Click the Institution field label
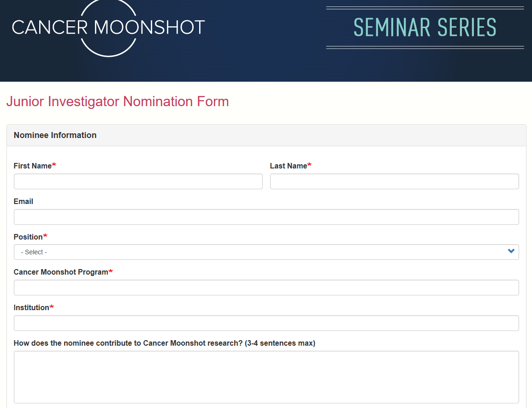 point(31,308)
